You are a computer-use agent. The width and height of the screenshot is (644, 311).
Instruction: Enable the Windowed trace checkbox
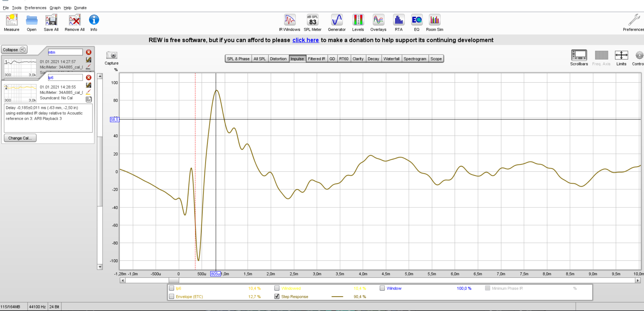pos(277,288)
